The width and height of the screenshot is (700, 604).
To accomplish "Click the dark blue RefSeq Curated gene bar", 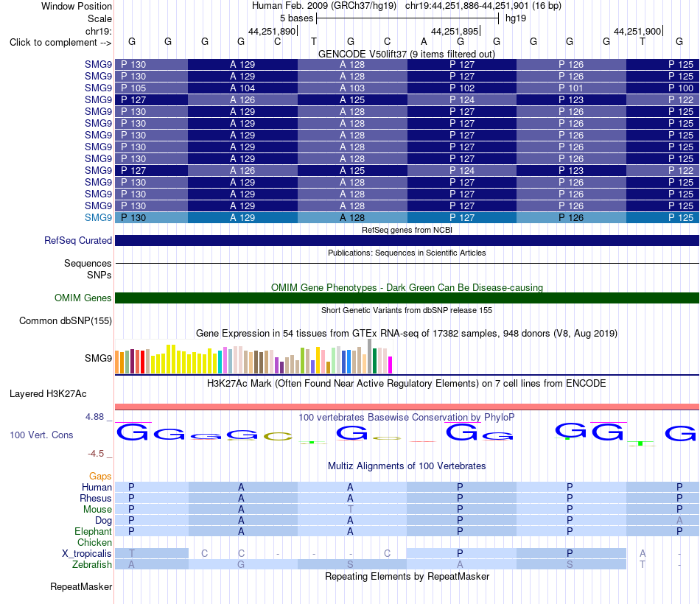I will (407, 241).
